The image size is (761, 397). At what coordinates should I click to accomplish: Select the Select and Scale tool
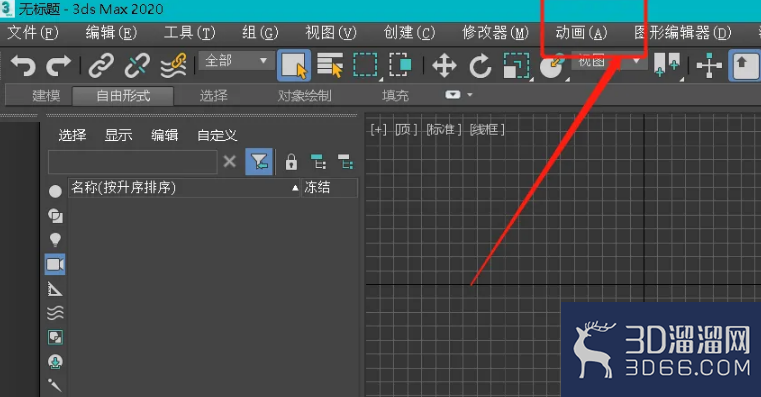(516, 66)
